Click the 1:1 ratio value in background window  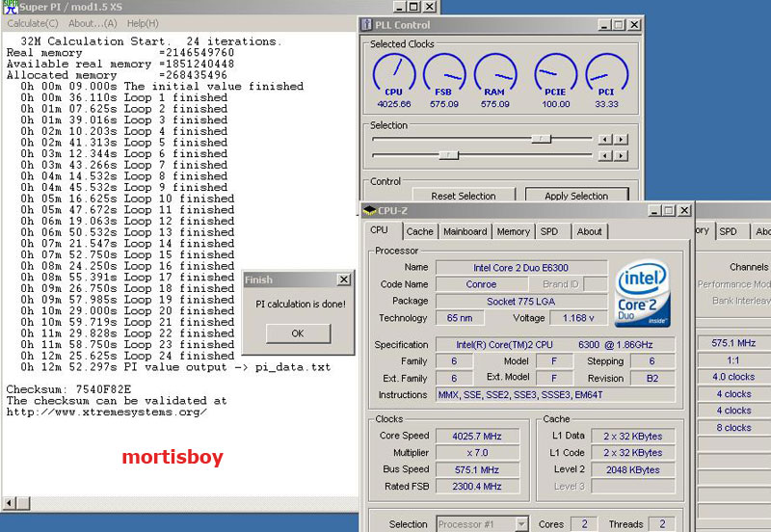pyautogui.click(x=733, y=360)
